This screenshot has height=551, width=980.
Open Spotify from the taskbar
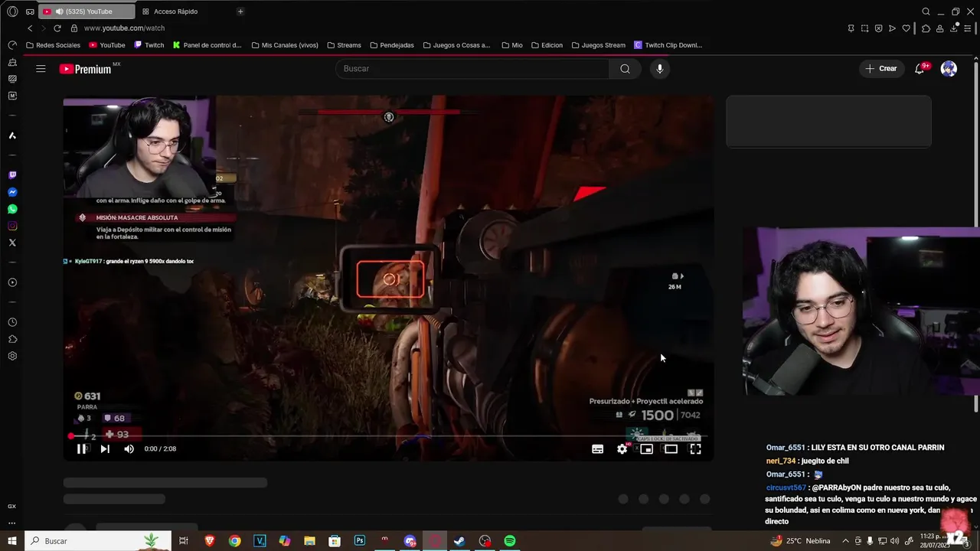(510, 541)
